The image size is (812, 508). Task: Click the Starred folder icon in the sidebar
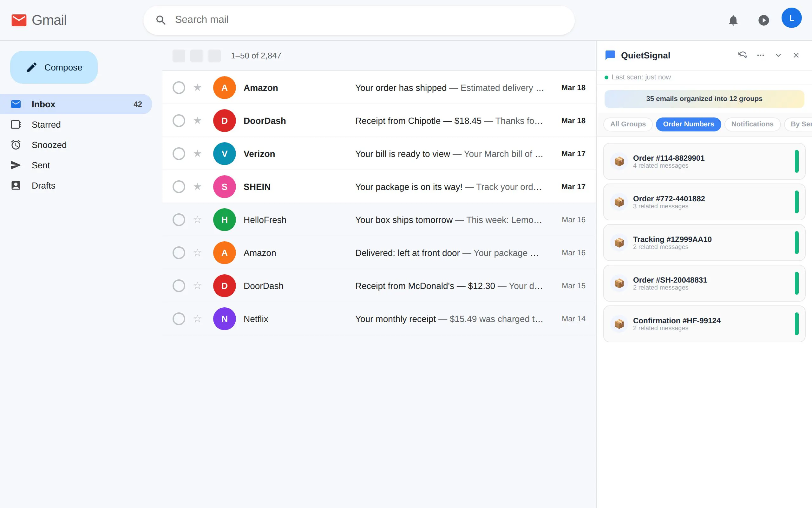(x=16, y=125)
